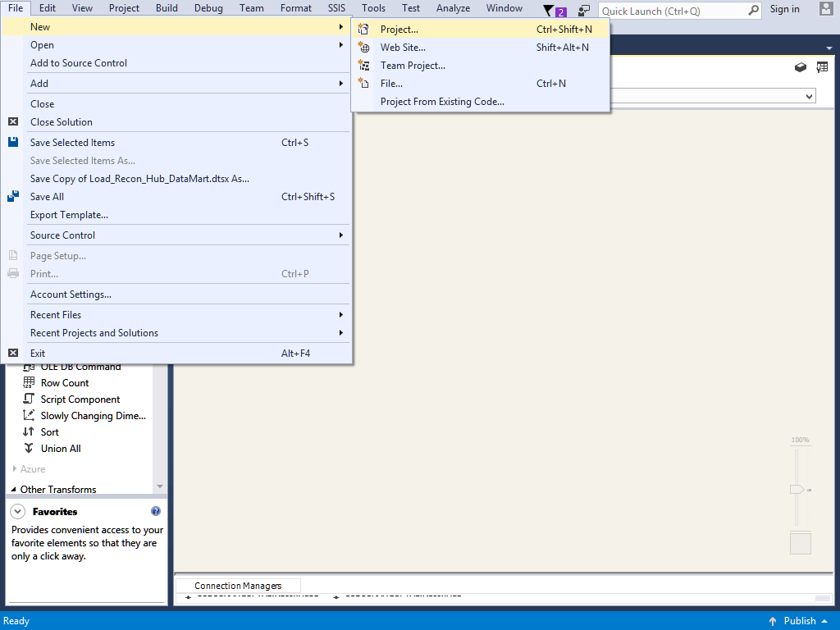Click the zoom slider thumb in designer
This screenshot has width=840, height=630.
(x=797, y=489)
